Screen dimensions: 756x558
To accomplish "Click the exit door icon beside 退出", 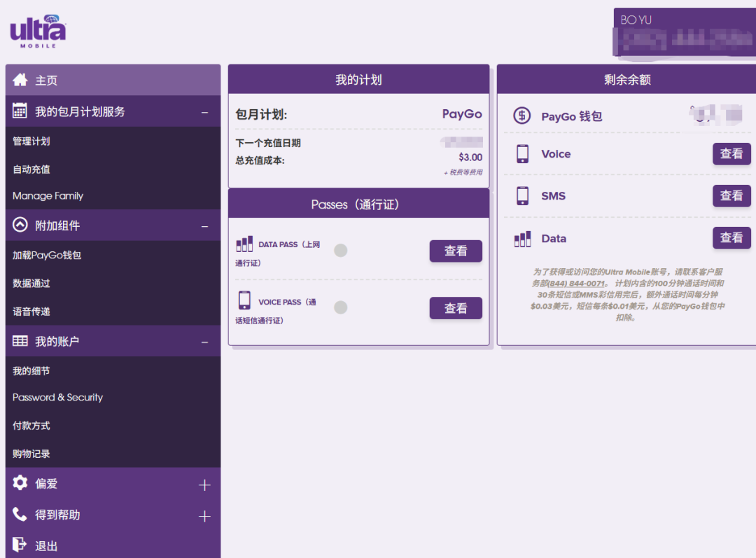I will [x=20, y=545].
